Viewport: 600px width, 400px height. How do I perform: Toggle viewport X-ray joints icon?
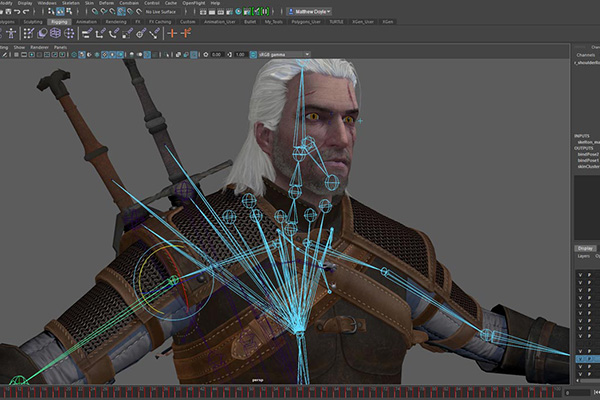coord(194,55)
